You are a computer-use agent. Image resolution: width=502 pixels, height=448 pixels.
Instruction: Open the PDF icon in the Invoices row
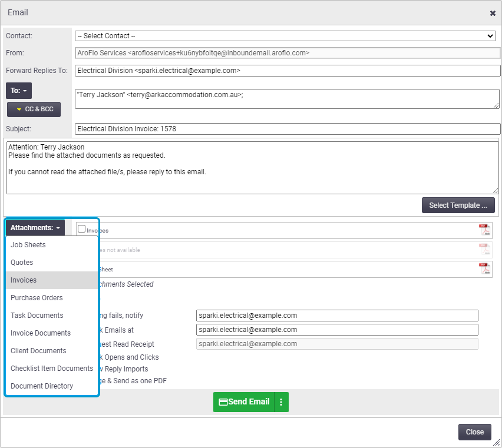[x=485, y=230]
